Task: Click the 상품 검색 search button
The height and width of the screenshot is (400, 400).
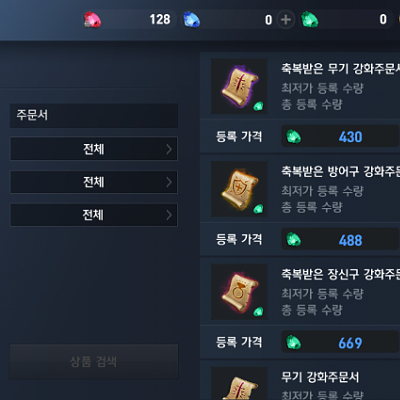Action: [x=94, y=361]
